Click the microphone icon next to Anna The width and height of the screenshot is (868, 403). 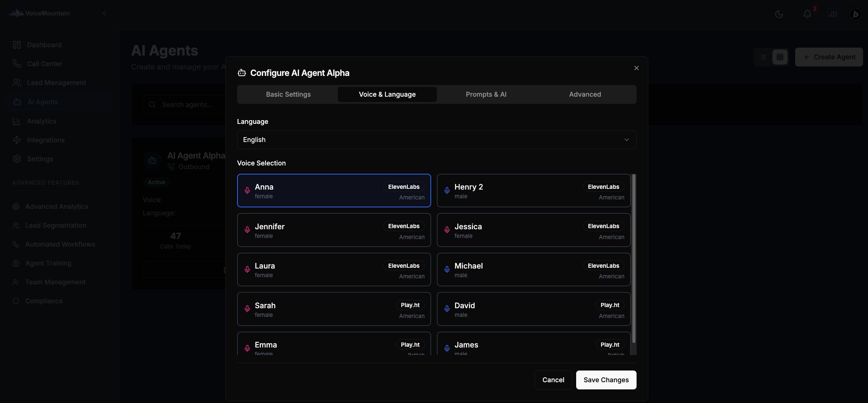(x=247, y=190)
